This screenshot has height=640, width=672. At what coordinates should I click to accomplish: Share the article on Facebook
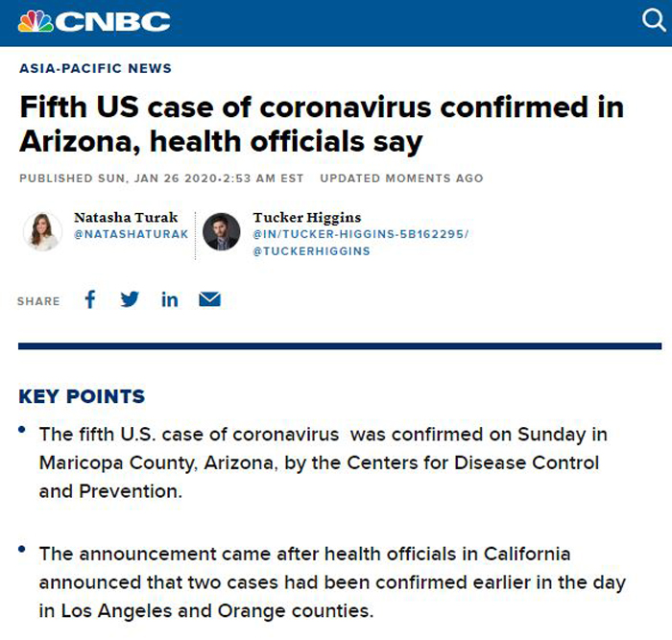pos(90,299)
